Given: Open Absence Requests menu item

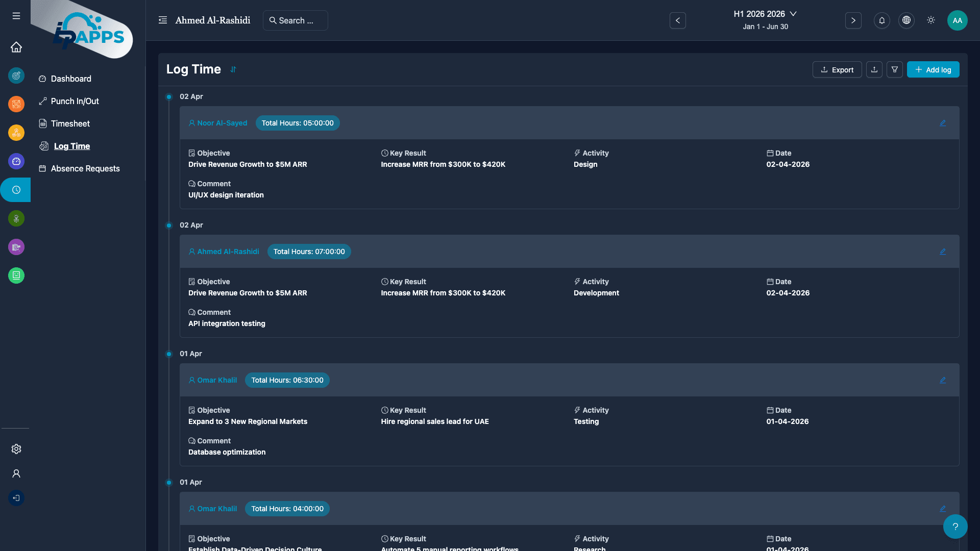Looking at the screenshot, I should pos(85,168).
